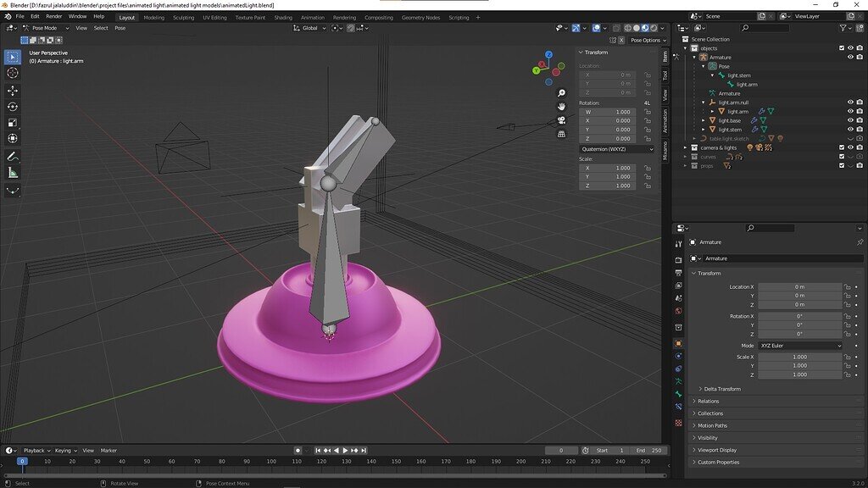Open the transform orientation dropdown set to Global
This screenshot has height=488, width=868.
(309, 28)
